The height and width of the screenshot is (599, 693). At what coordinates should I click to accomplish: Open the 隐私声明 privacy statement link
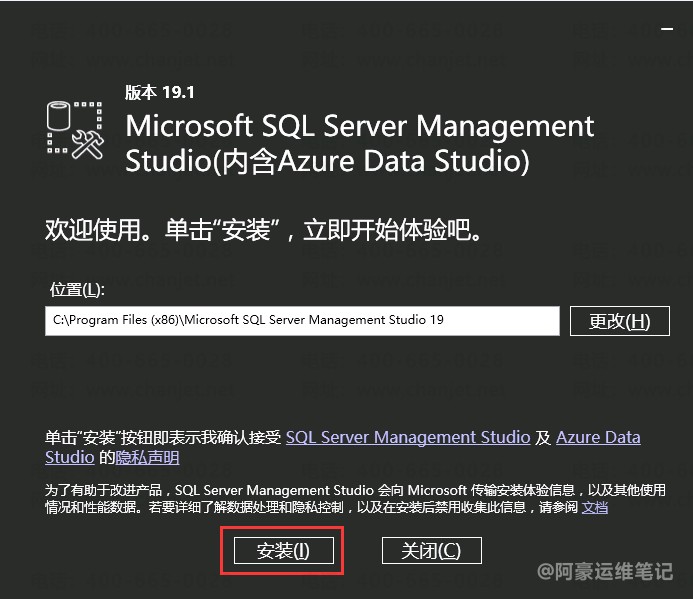147,458
